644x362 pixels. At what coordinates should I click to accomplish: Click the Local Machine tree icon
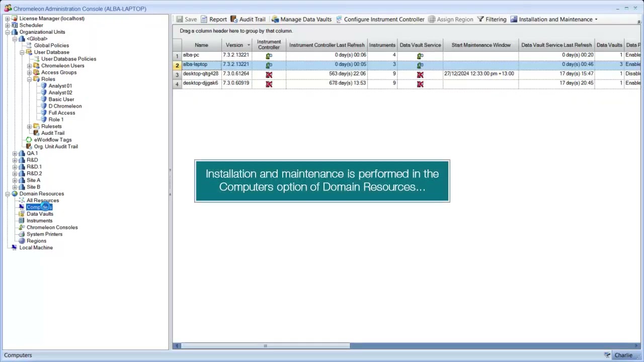click(14, 247)
